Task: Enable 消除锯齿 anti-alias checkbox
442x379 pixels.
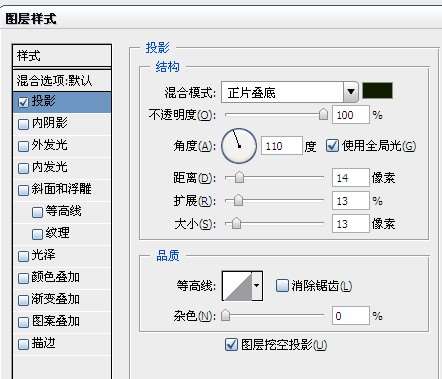Action: click(282, 285)
